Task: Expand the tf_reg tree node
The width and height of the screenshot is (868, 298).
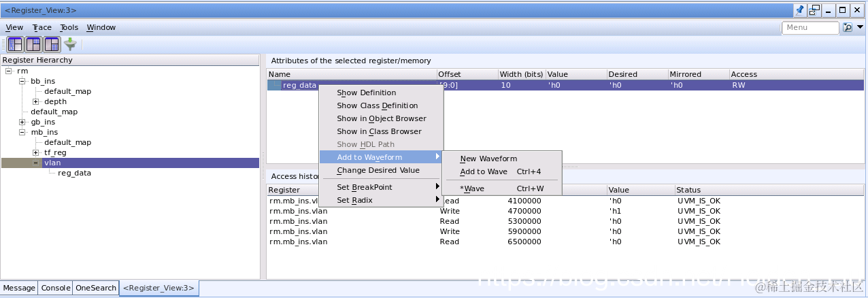Action: tap(35, 152)
